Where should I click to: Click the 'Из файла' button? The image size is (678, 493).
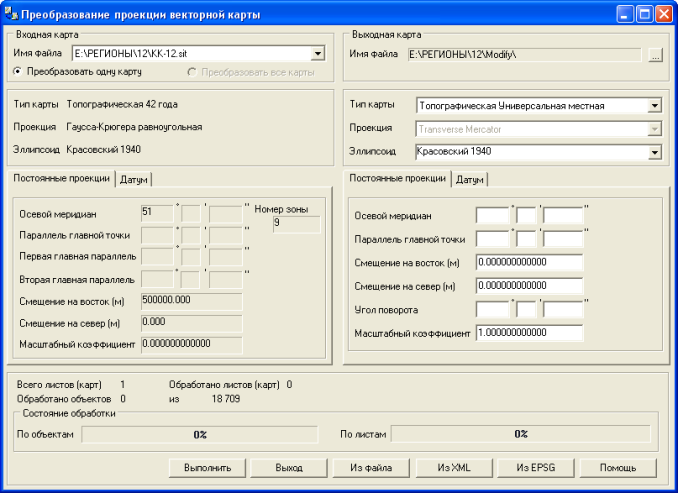pyautogui.click(x=370, y=467)
